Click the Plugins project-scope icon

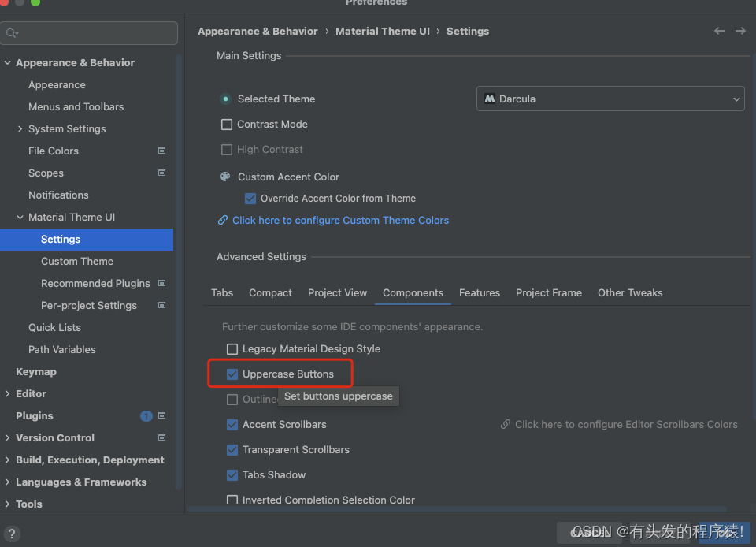(162, 416)
